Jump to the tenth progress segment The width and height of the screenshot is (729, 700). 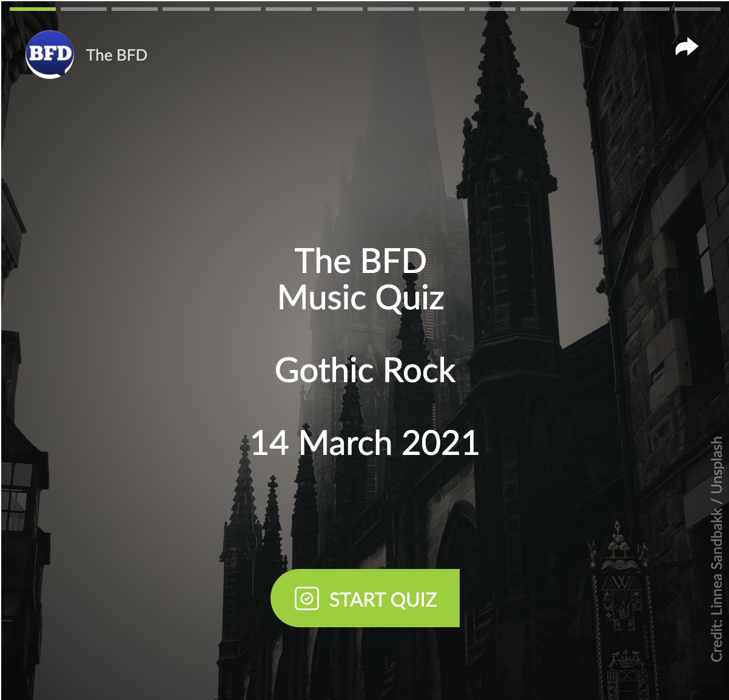(492, 9)
